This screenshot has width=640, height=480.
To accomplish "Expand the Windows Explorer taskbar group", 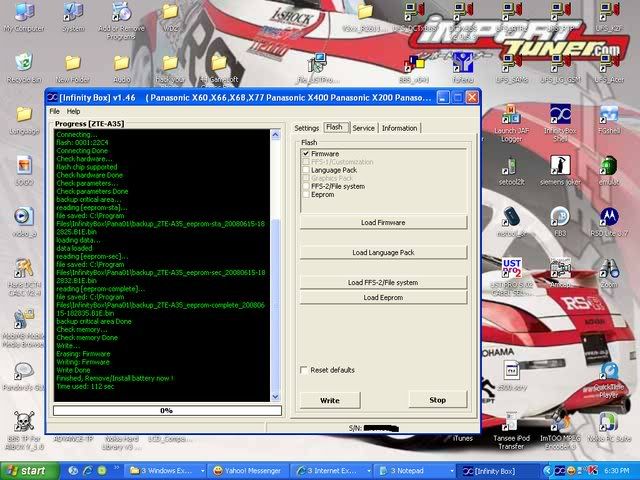I will 202,471.
